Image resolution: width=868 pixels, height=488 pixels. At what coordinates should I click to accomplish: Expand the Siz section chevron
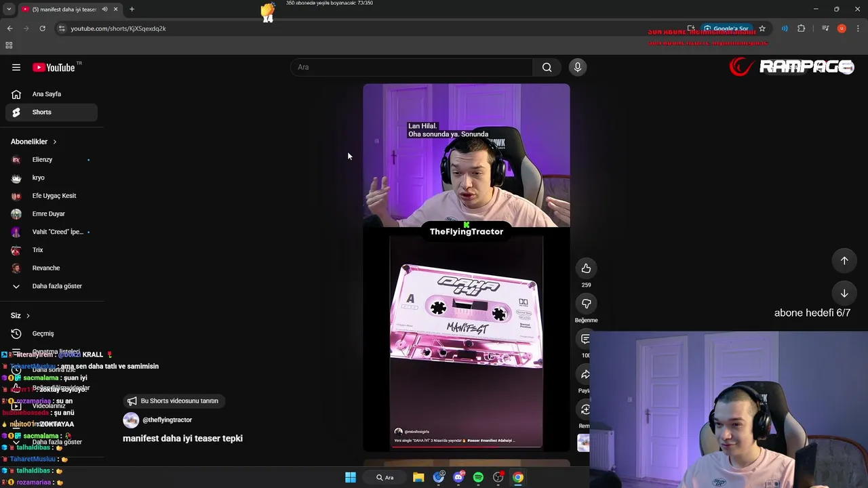click(x=28, y=316)
